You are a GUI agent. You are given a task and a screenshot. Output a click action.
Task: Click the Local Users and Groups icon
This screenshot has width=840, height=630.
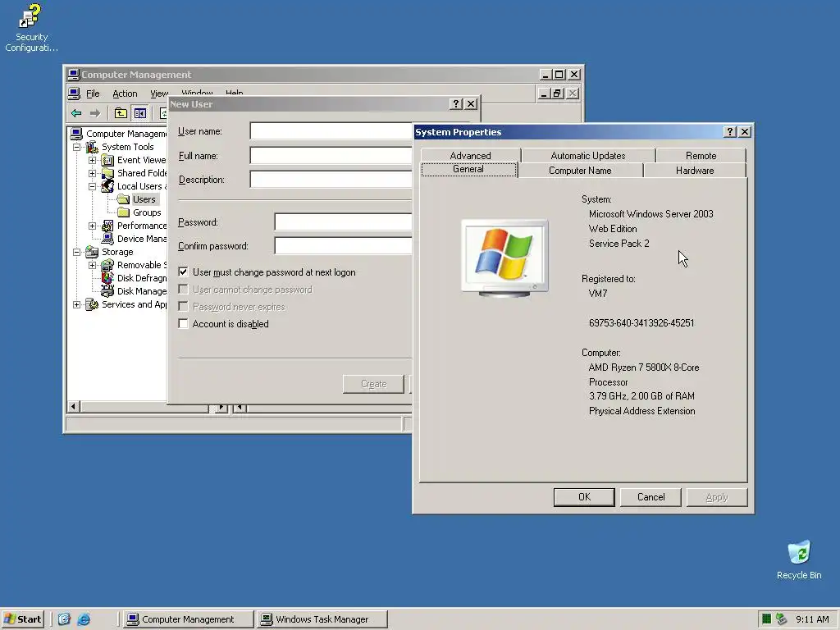[x=107, y=186]
